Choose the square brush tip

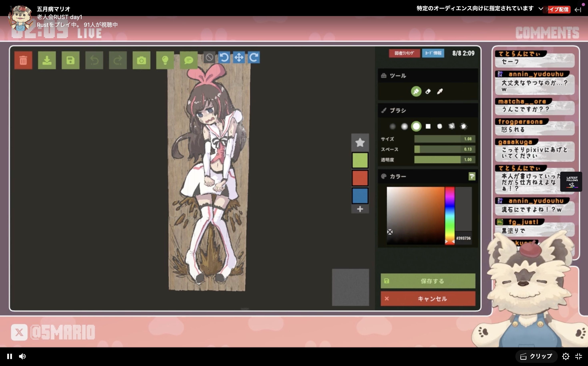point(428,126)
